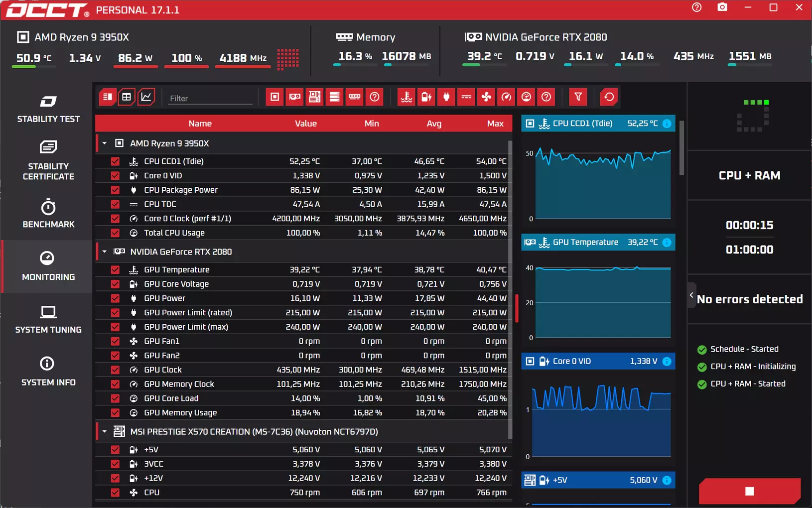Image resolution: width=812 pixels, height=508 pixels.
Task: Show info for CPU CCD1 (Tdie) graph
Action: pyautogui.click(x=667, y=124)
